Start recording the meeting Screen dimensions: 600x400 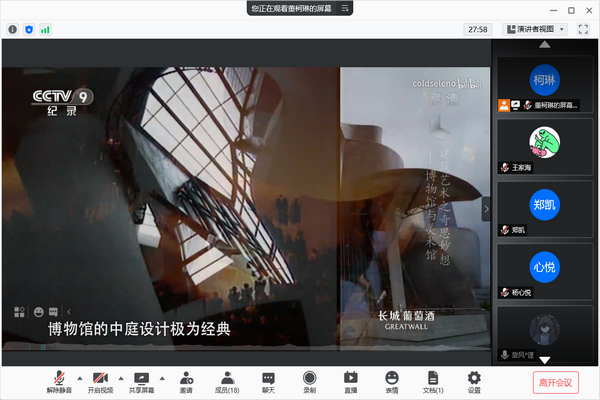pos(310,382)
